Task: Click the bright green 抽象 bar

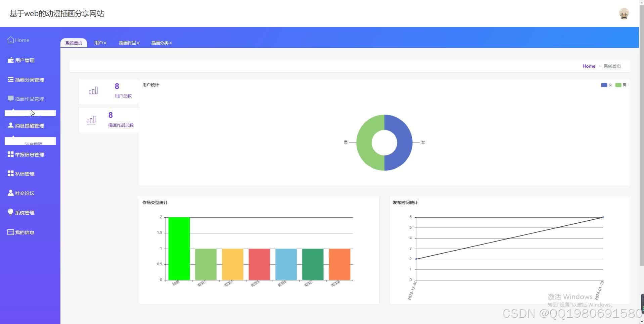Action: tap(179, 249)
